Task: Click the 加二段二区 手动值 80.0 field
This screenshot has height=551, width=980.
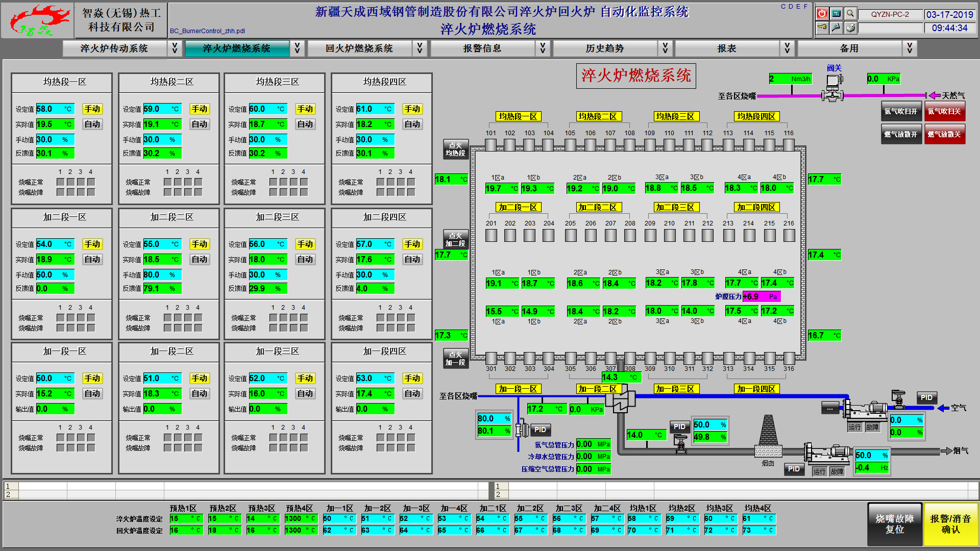Action: click(162, 274)
